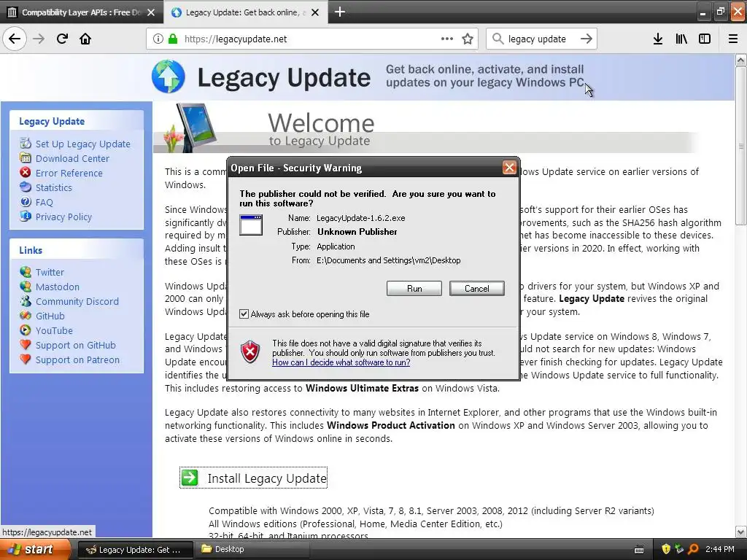
Task: Open How can I decide what software link
Action: tap(341, 362)
